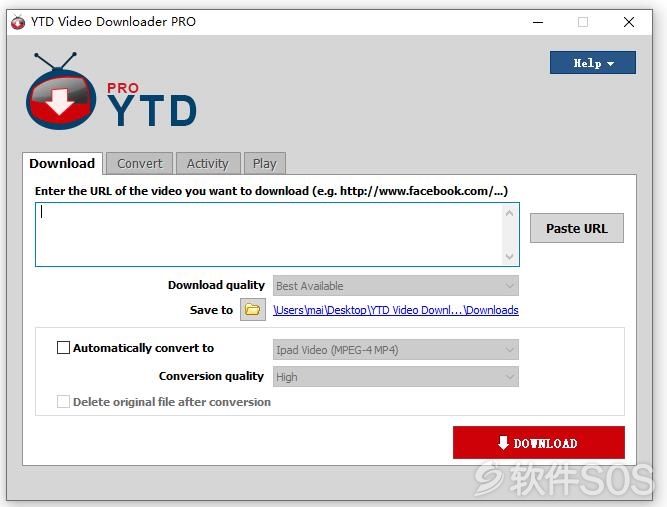Close the YTD Video Downloader window
Viewport: 667px width, 507px height.
[629, 22]
